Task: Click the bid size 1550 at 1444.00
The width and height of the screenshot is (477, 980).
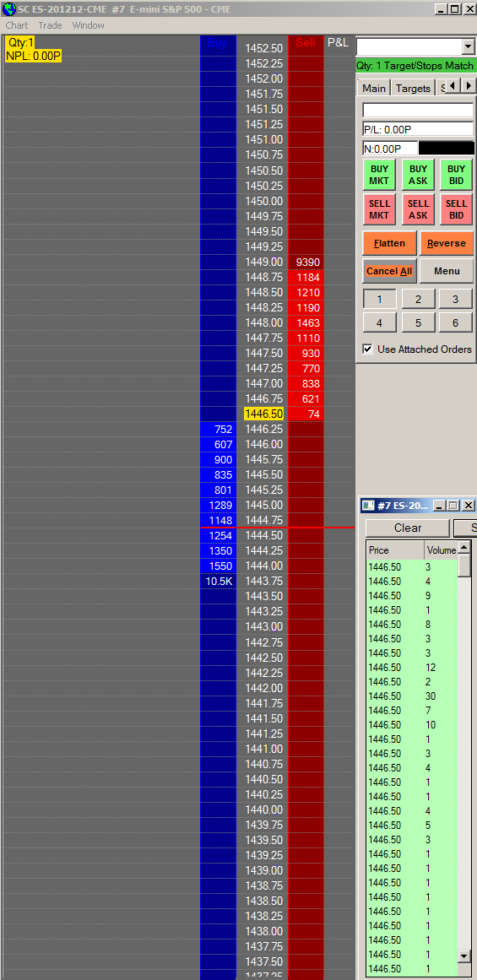Action: [219, 566]
